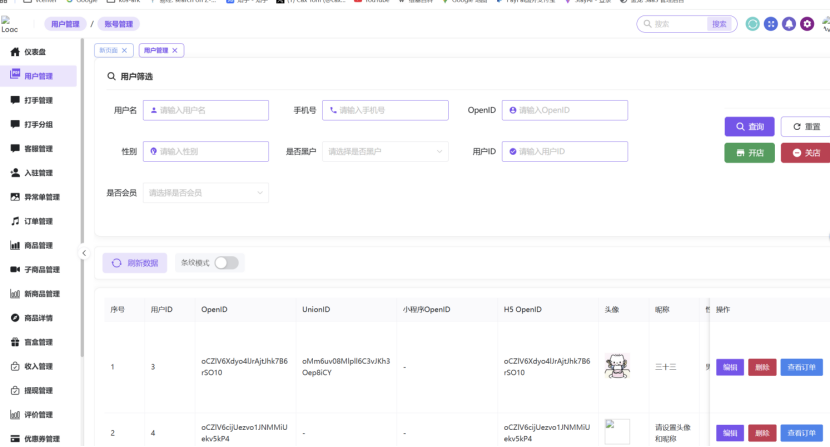Image resolution: width=830 pixels, height=447 pixels.
Task: Open 提现管理 sidebar item
Action: (38, 391)
